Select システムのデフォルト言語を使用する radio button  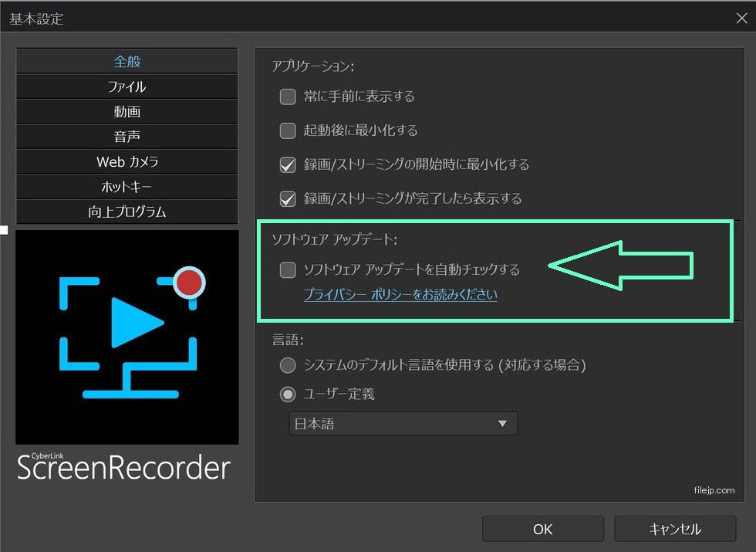click(288, 364)
